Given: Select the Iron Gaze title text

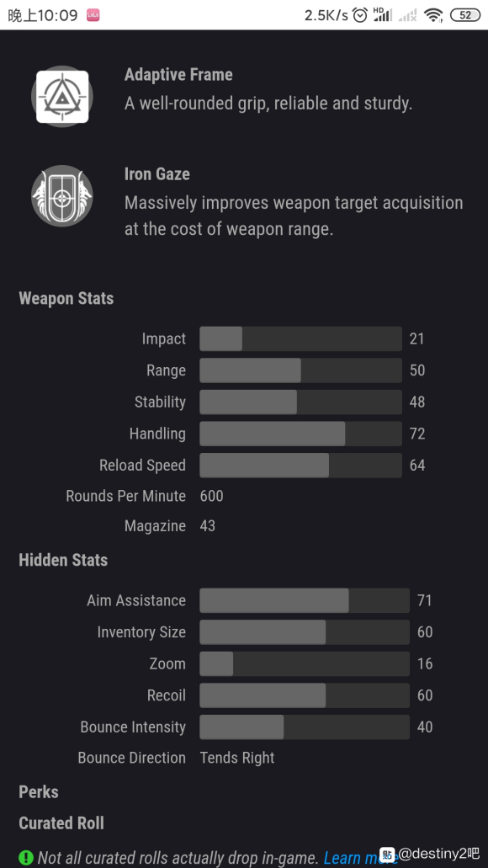Looking at the screenshot, I should 157,173.
